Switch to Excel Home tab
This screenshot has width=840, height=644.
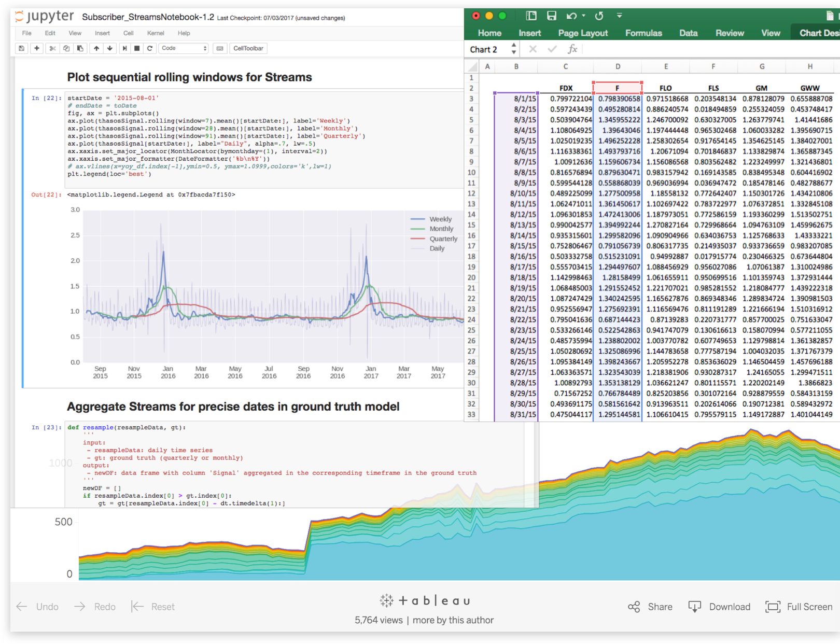coord(489,33)
